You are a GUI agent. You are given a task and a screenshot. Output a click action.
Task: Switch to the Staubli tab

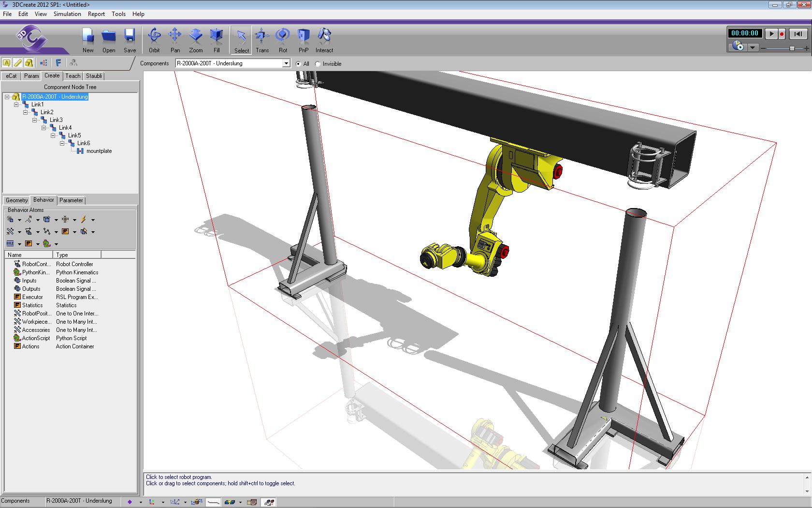[94, 76]
